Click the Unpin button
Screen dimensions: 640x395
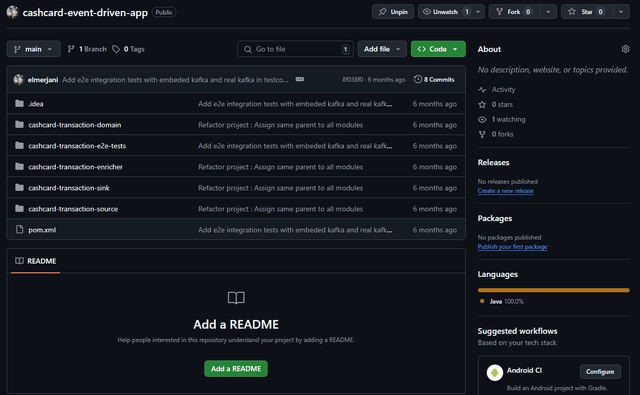coord(393,12)
